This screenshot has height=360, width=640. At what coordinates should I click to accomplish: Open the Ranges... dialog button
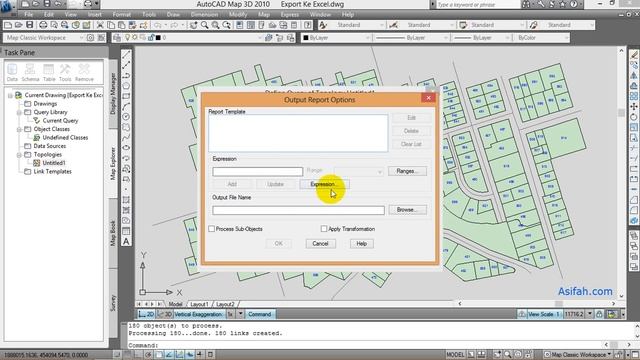coord(407,171)
